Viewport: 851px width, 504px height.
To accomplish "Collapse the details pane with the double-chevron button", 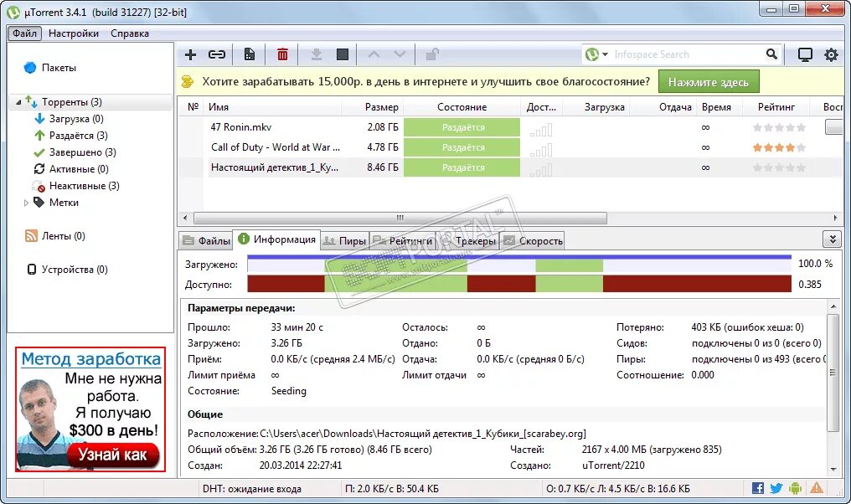I will point(832,239).
